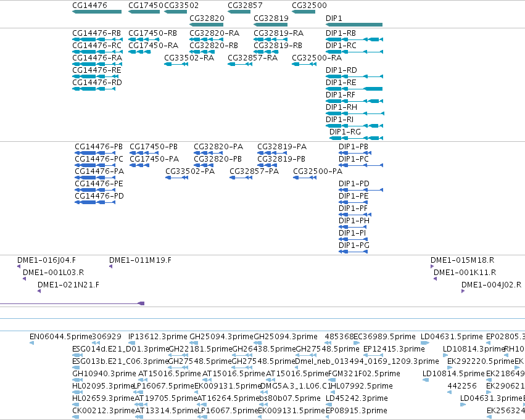The image size is (525, 420).
Task: Open the CG32857 gene label
Action: pos(245,6)
